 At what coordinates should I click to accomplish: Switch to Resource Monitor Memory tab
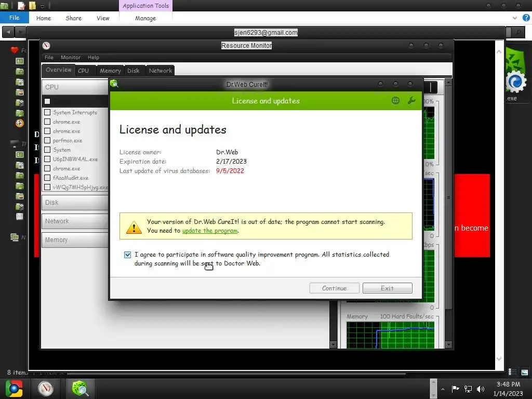coord(110,71)
